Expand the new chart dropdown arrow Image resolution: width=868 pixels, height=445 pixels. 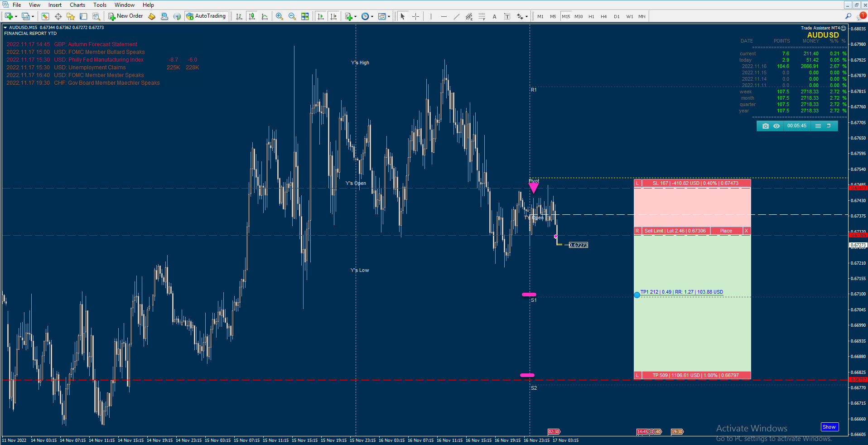[16, 16]
